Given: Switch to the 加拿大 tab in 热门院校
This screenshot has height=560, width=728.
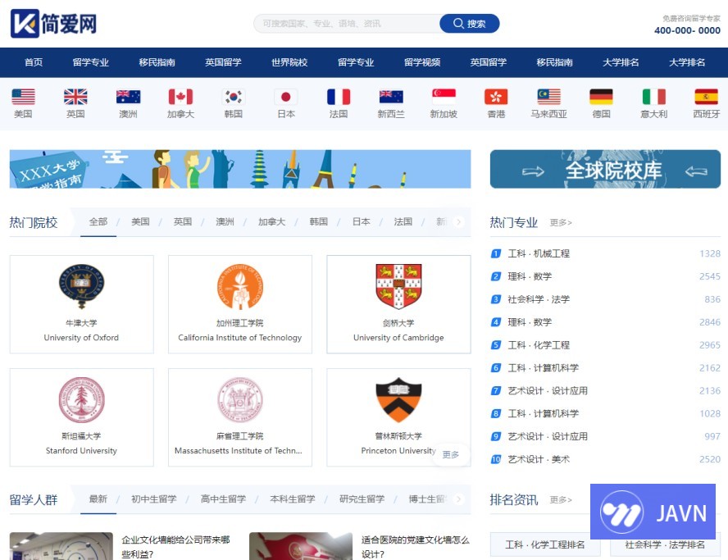Looking at the screenshot, I should (x=271, y=222).
